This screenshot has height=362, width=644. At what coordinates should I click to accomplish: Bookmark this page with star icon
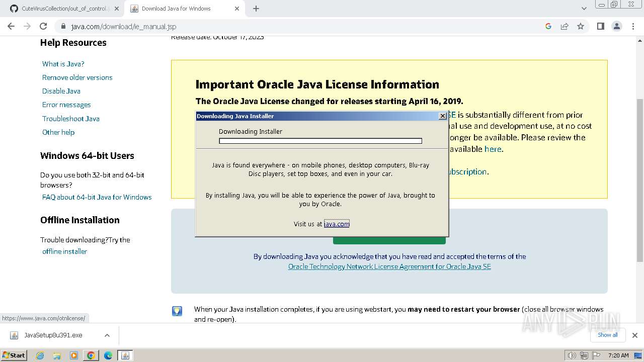(x=581, y=26)
